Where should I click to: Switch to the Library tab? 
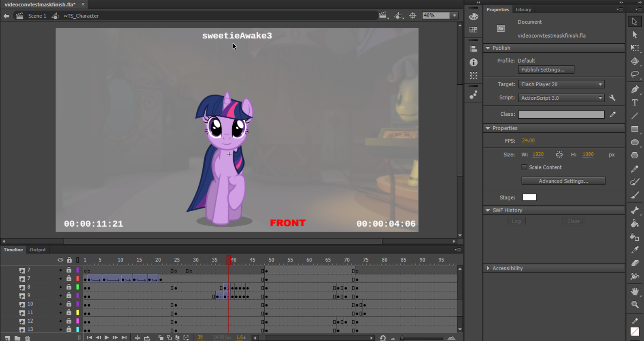tap(523, 10)
